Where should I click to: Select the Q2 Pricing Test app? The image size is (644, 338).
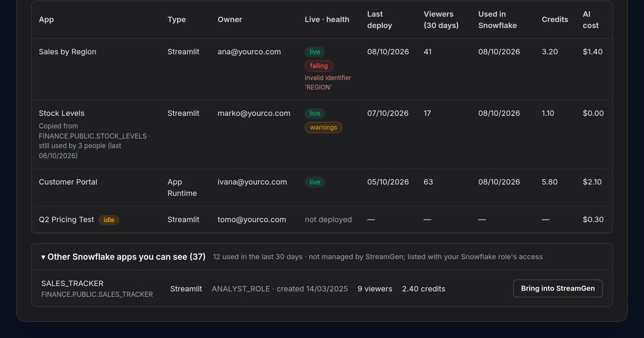tap(67, 220)
